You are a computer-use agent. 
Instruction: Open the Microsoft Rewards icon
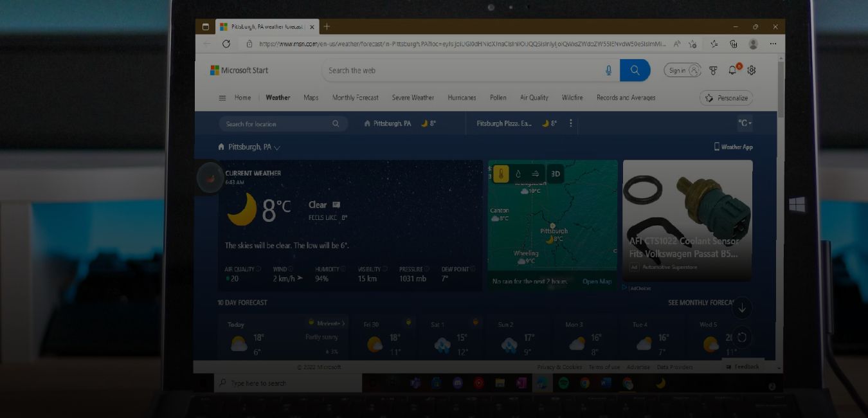pos(712,70)
